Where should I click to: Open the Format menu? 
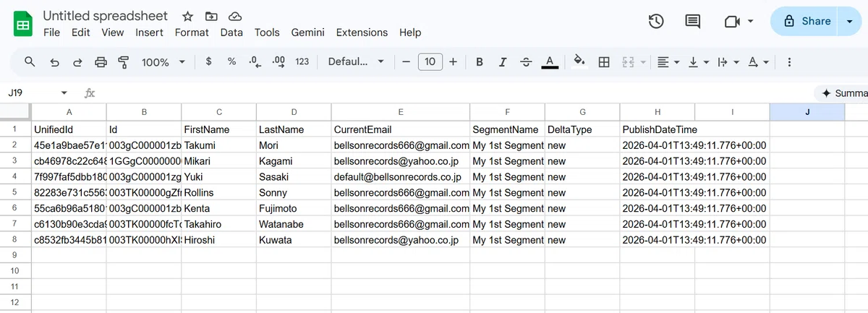192,33
